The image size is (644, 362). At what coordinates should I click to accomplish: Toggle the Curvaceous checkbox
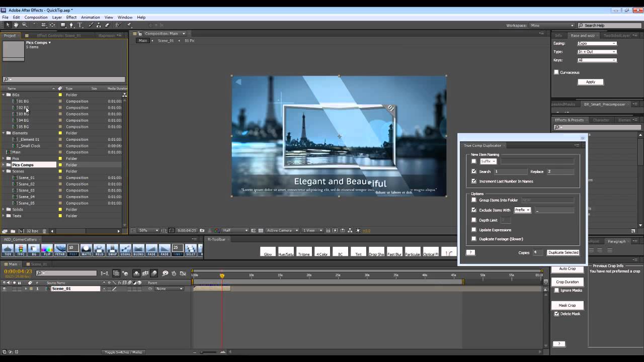[556, 72]
